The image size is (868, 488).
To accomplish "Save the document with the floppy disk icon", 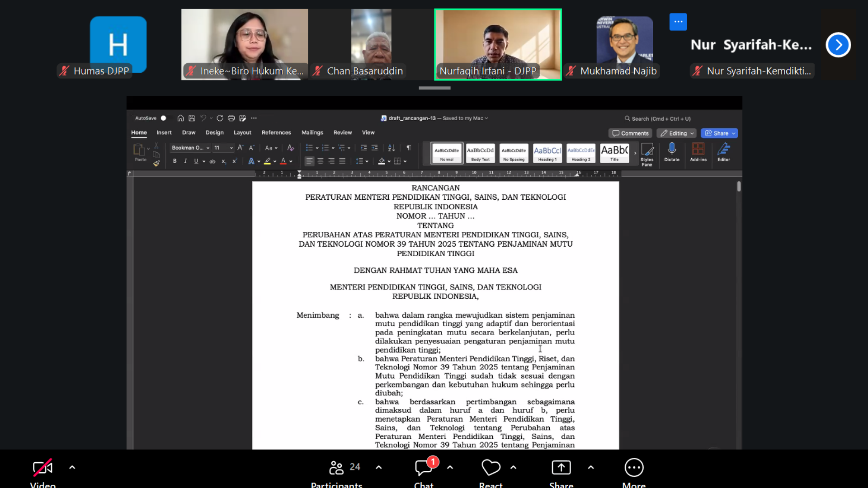I will click(192, 118).
